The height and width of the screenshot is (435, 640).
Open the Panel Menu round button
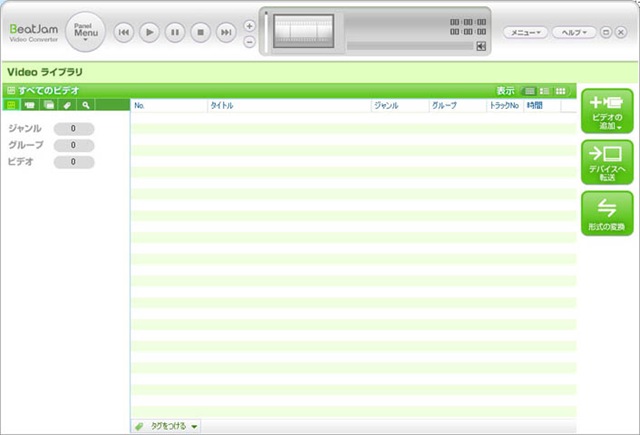(85, 32)
